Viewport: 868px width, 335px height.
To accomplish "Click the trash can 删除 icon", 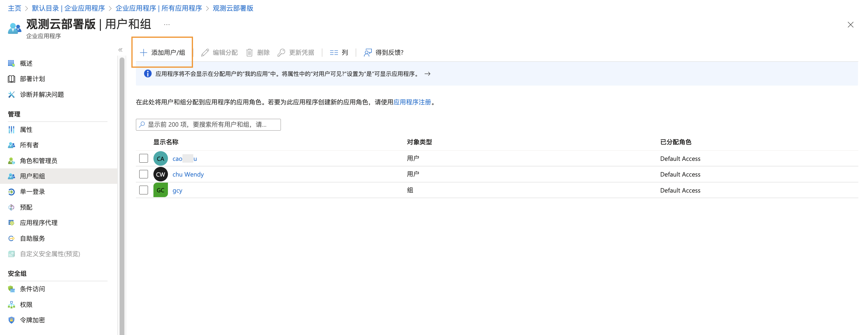I will [x=249, y=53].
